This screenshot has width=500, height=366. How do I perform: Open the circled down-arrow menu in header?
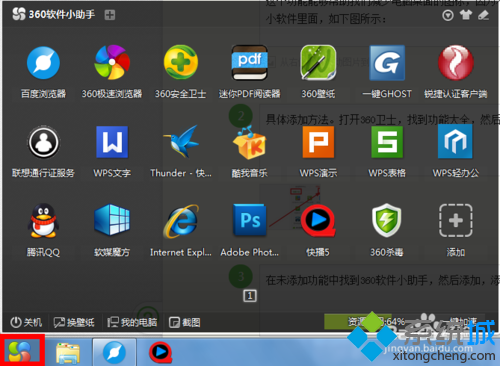pos(448,15)
